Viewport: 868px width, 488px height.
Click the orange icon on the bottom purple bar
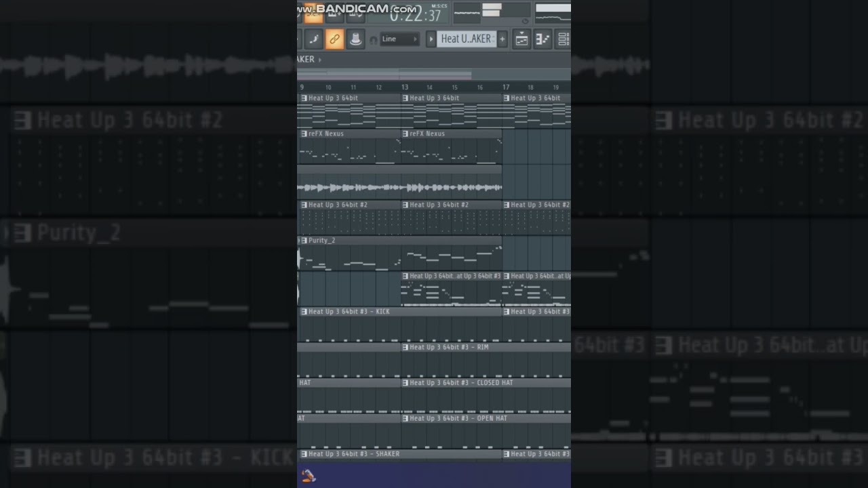pyautogui.click(x=309, y=476)
